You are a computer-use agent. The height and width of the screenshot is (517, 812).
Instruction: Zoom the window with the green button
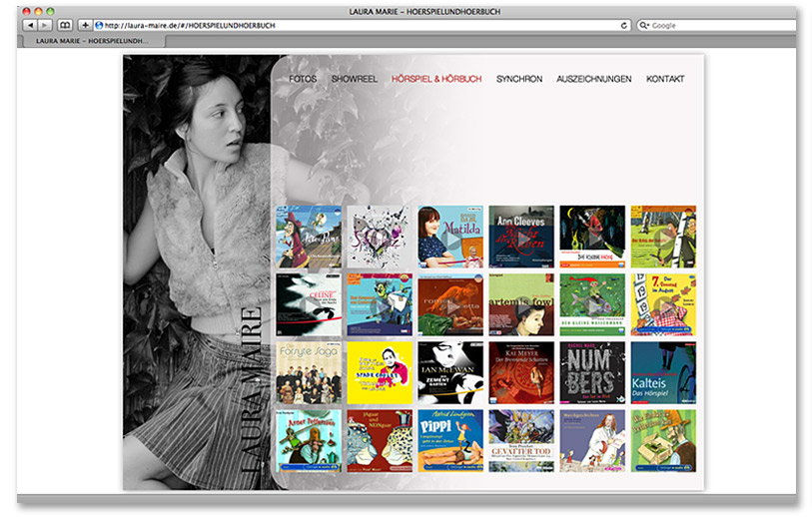[x=50, y=11]
